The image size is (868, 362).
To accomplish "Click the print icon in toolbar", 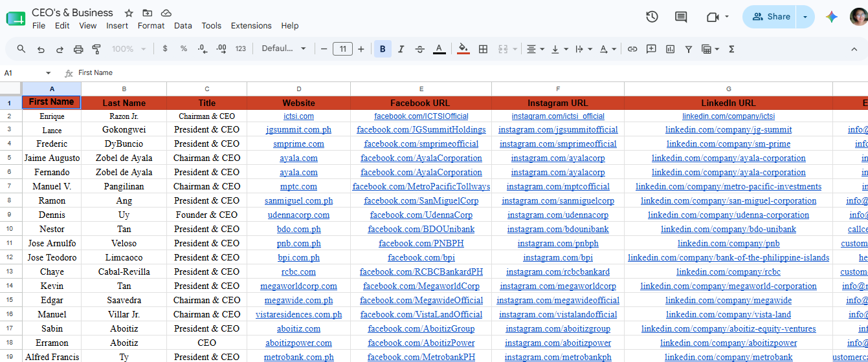I will [78, 49].
